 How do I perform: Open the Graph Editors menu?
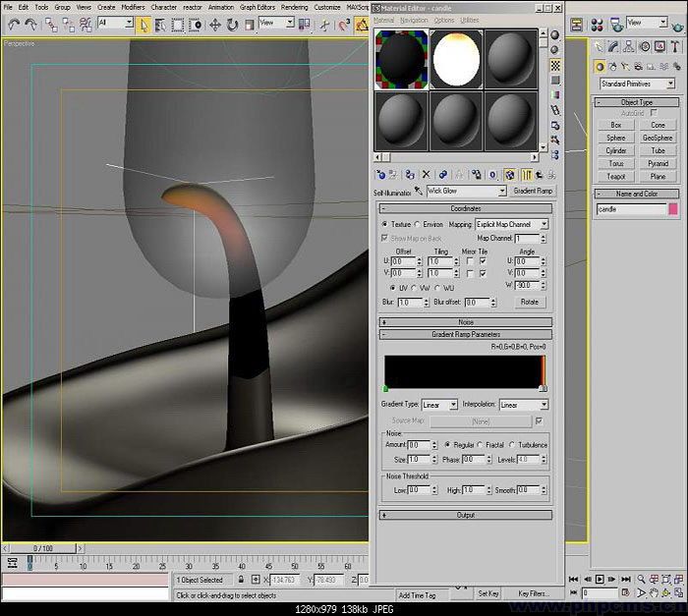[x=258, y=7]
